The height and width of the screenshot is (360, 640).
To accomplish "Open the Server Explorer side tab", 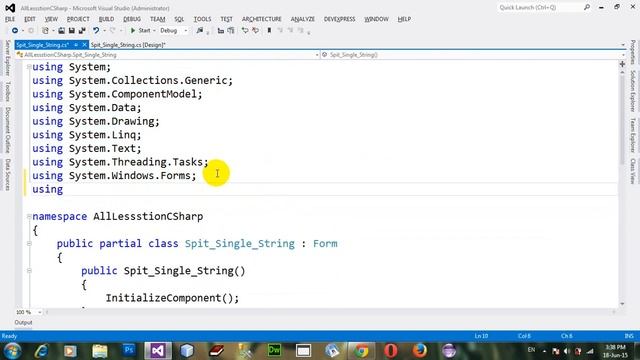I will click(x=7, y=58).
